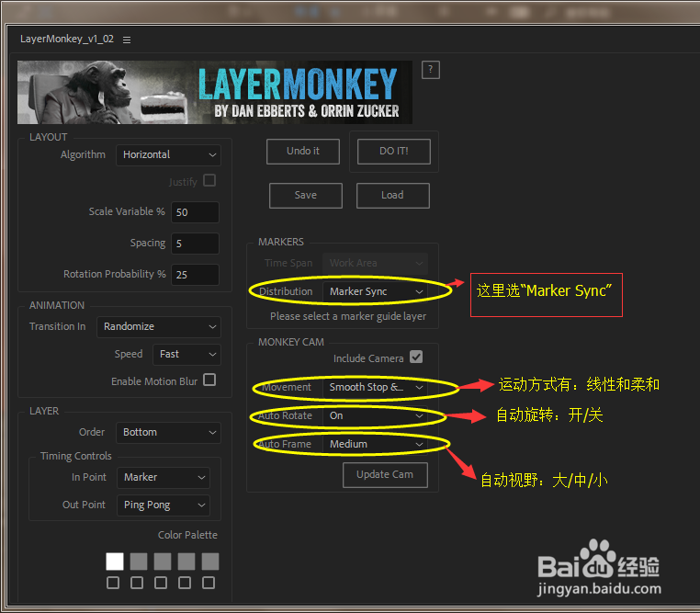Open the Auto Frame Medium dropdown
Viewport: 700px width, 613px height.
point(375,445)
